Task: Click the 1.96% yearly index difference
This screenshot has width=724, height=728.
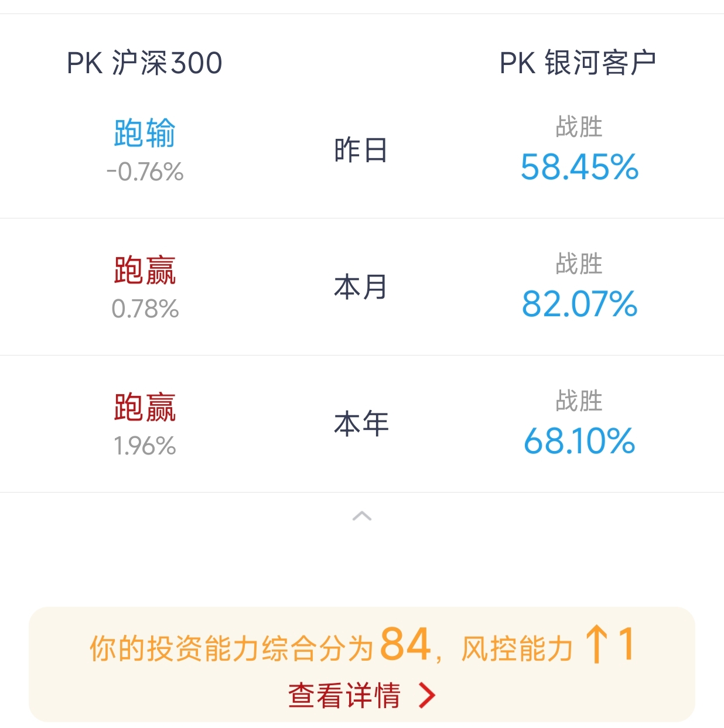Action: 145,446
